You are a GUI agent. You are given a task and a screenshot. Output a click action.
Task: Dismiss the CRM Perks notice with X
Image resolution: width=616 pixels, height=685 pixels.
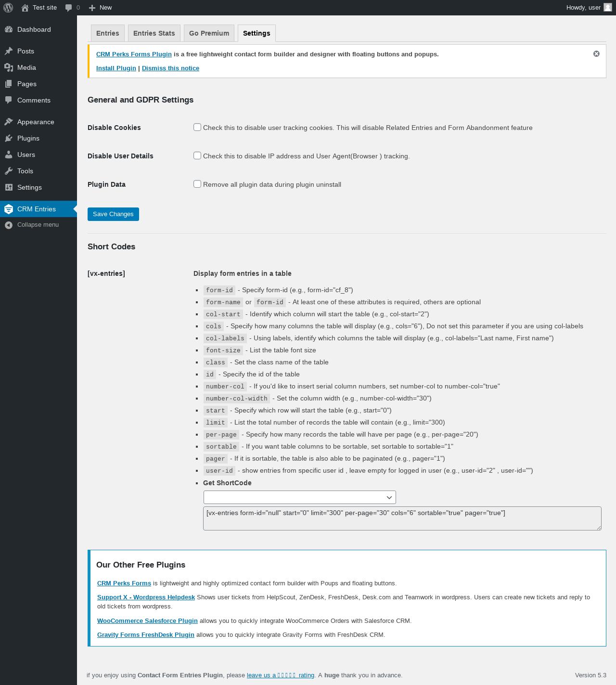coord(596,54)
